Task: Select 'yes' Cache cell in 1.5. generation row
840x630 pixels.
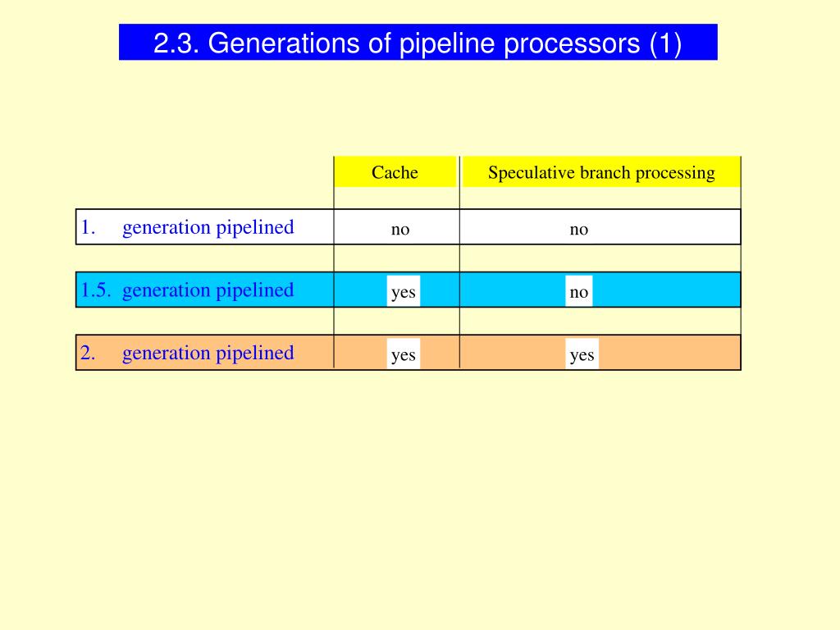Action: tap(404, 291)
